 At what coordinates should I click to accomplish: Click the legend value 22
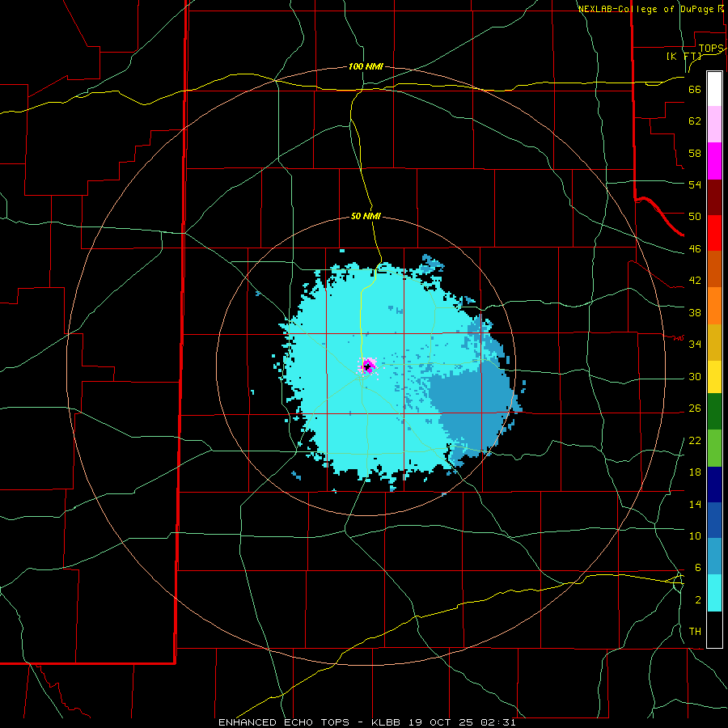pos(695,441)
